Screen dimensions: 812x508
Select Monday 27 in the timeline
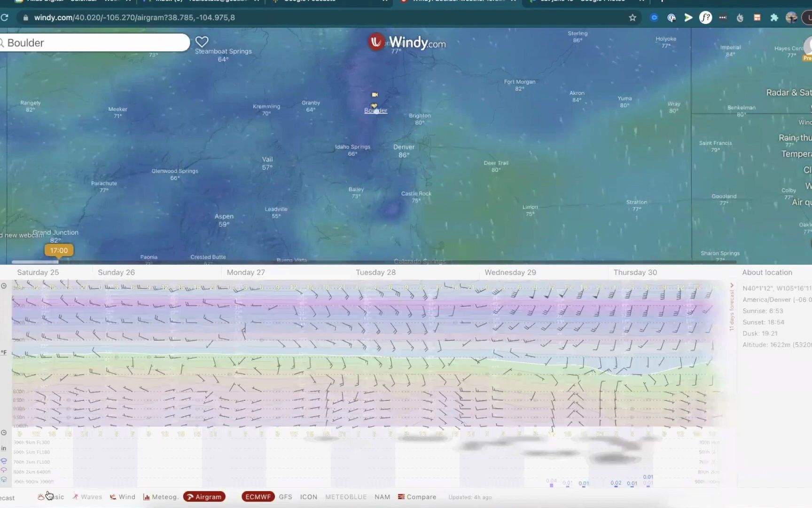point(246,272)
